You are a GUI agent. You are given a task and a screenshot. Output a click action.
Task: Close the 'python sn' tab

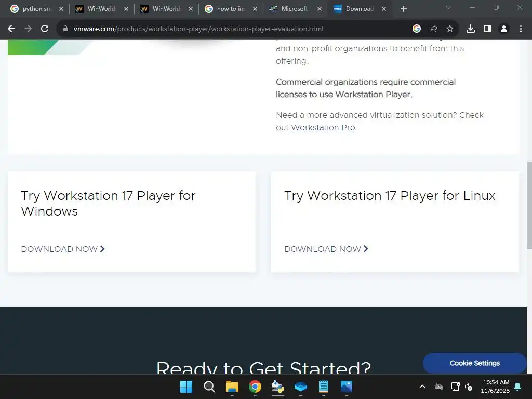coord(61,9)
